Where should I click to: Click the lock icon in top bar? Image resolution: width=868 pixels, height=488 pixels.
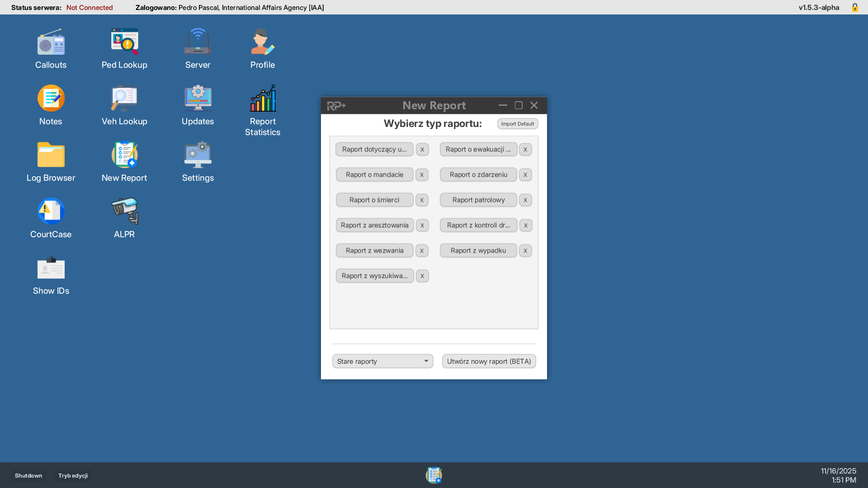(x=854, y=7)
